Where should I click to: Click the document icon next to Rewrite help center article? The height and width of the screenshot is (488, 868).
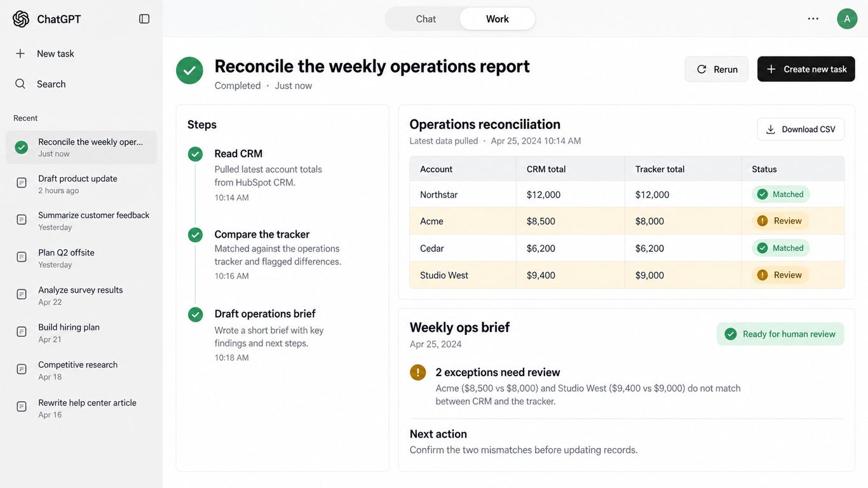pos(22,407)
